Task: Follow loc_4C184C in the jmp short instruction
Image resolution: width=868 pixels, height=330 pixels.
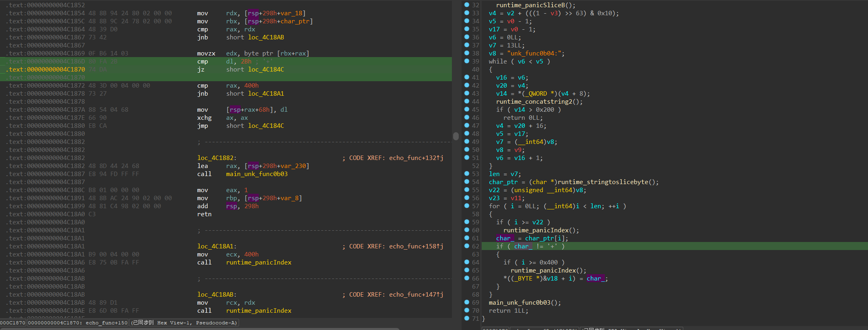Action: point(266,126)
